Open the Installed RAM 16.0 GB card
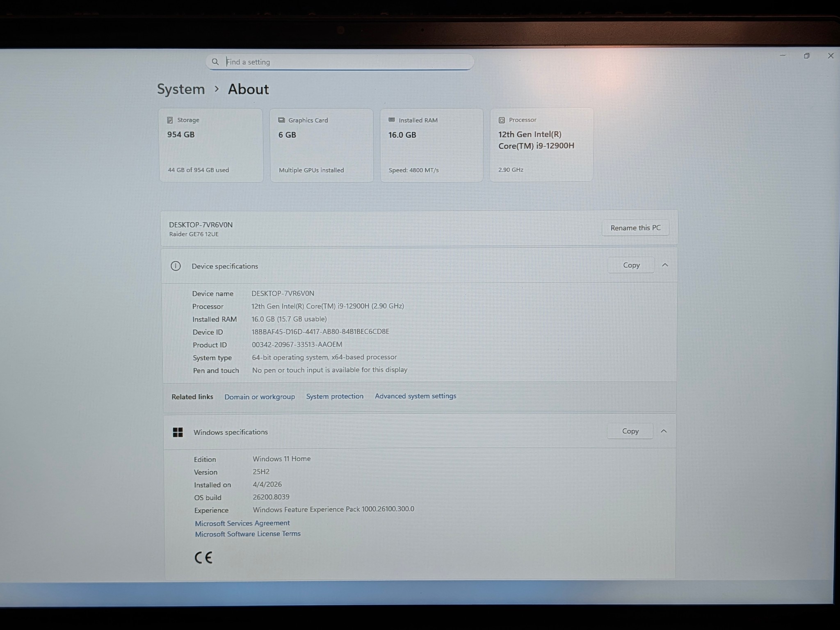This screenshot has height=630, width=840. coord(431,145)
